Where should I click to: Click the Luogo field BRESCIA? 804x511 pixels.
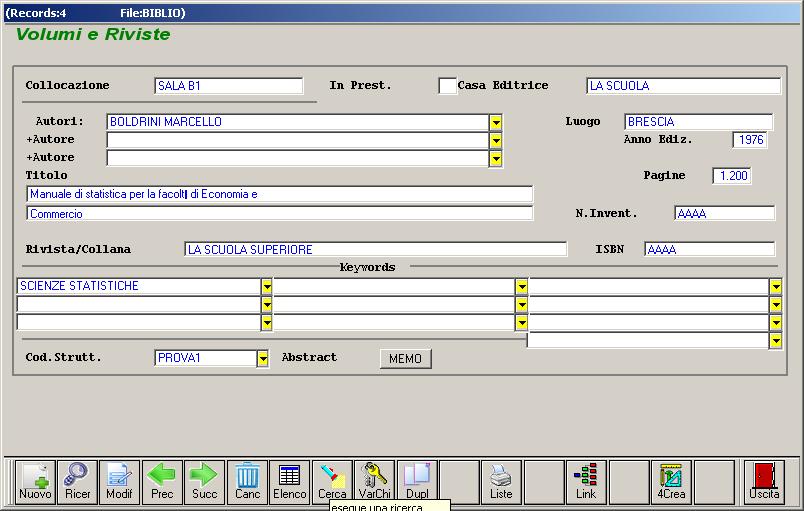point(698,122)
